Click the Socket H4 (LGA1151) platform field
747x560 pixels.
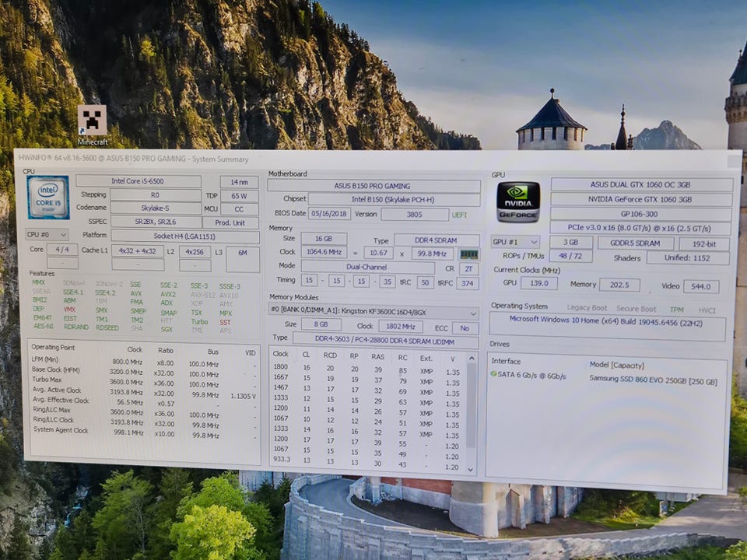point(185,236)
